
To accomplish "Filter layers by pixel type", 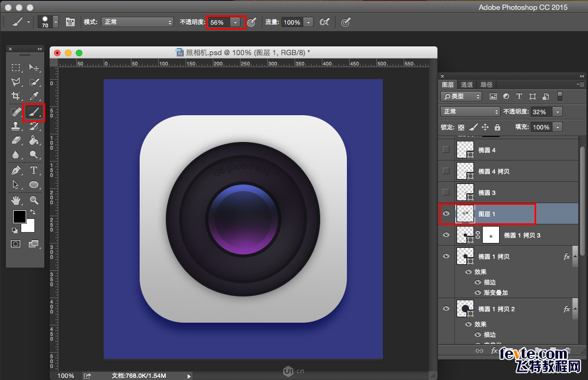I will click(x=493, y=97).
